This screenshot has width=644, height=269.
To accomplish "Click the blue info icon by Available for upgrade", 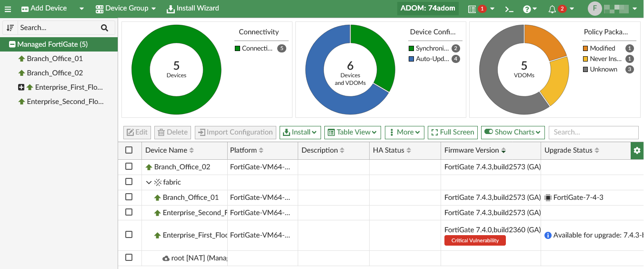I will coord(548,235).
